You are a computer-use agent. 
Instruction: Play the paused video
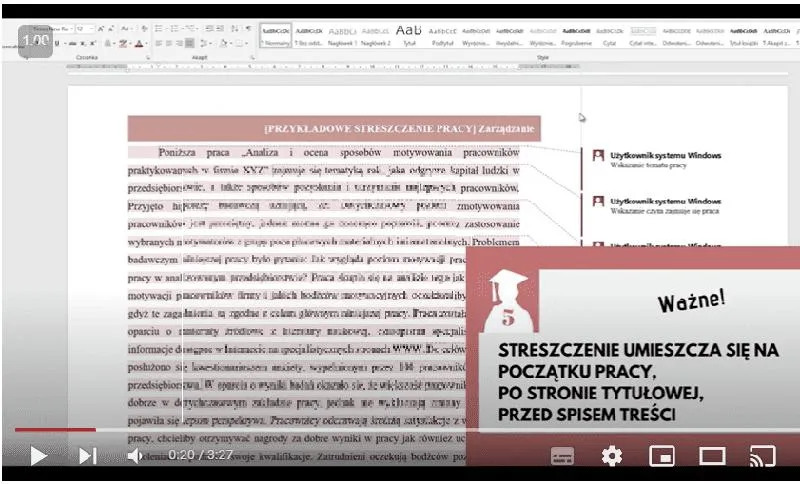(x=38, y=455)
